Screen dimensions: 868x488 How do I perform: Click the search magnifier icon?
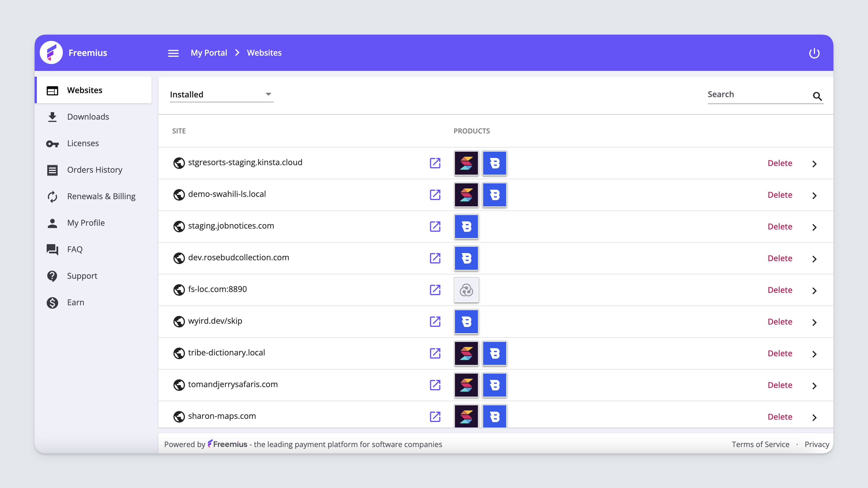pos(817,96)
